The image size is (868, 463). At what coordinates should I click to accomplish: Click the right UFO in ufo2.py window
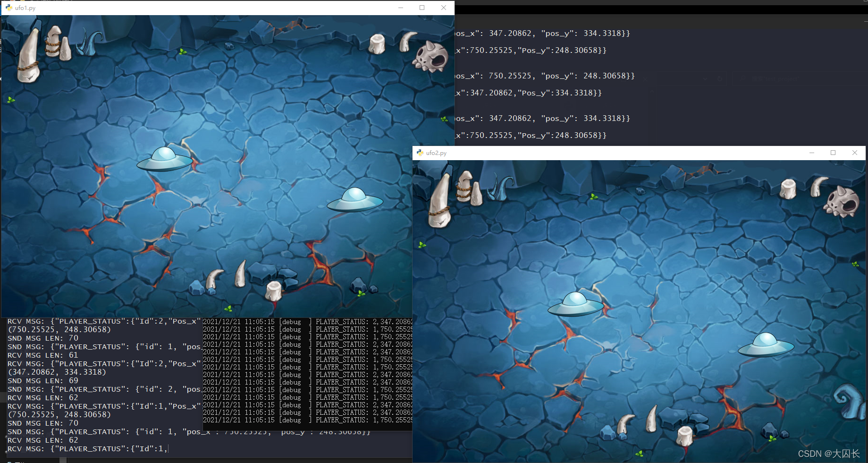click(x=766, y=345)
